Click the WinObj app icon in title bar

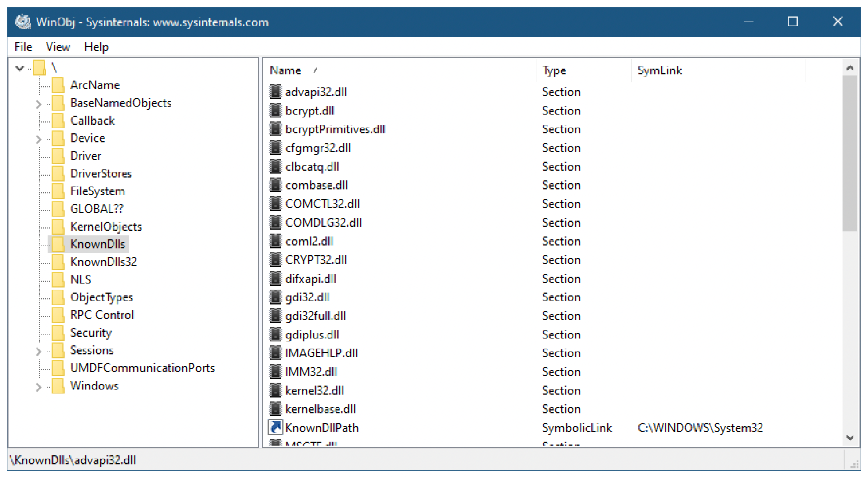coord(23,22)
